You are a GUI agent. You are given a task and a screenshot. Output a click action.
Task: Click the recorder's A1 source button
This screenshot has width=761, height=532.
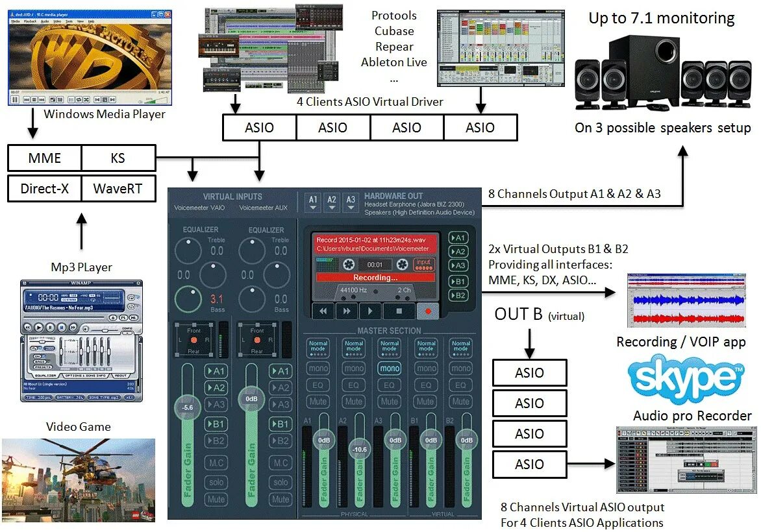click(458, 237)
